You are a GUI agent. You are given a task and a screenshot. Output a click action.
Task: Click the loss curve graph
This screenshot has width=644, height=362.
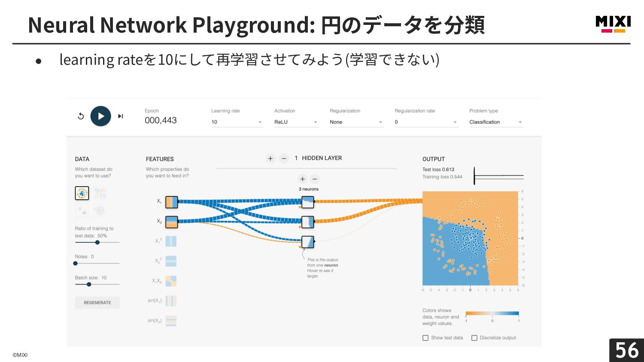click(499, 176)
